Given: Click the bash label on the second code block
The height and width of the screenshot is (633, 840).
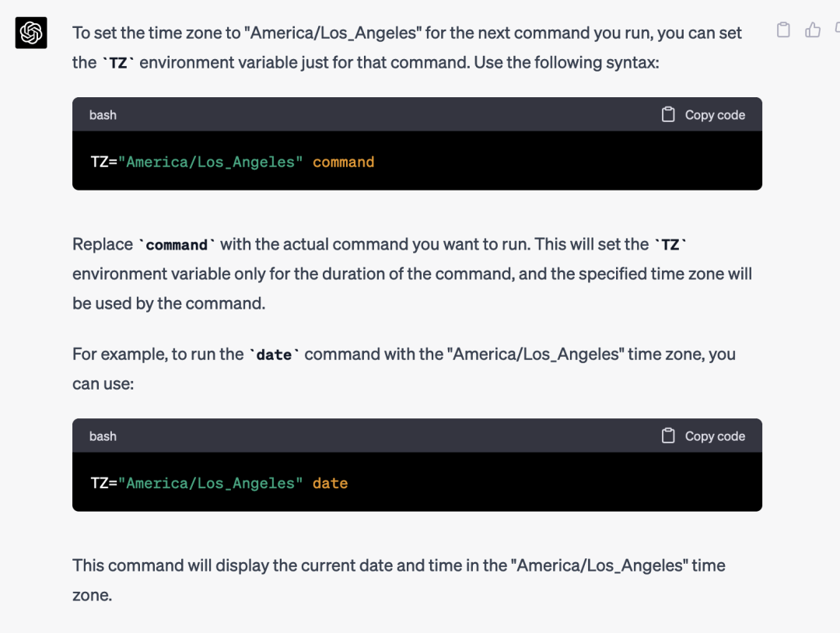Looking at the screenshot, I should (103, 436).
